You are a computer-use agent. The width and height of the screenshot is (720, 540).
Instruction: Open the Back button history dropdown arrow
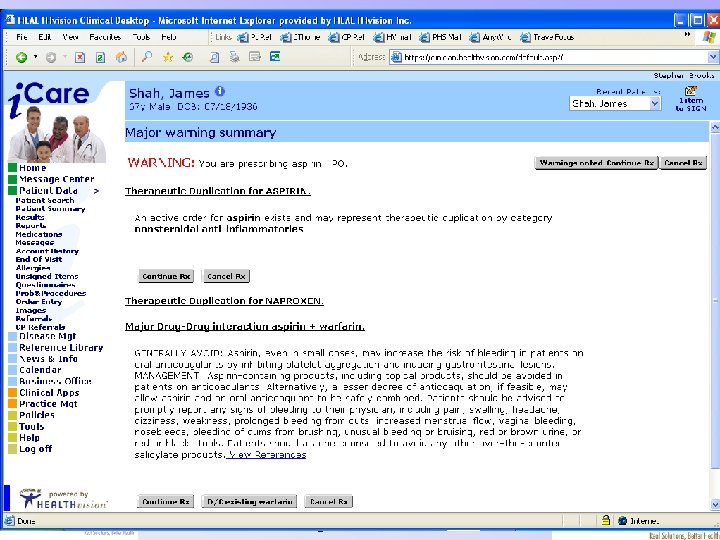[36, 57]
